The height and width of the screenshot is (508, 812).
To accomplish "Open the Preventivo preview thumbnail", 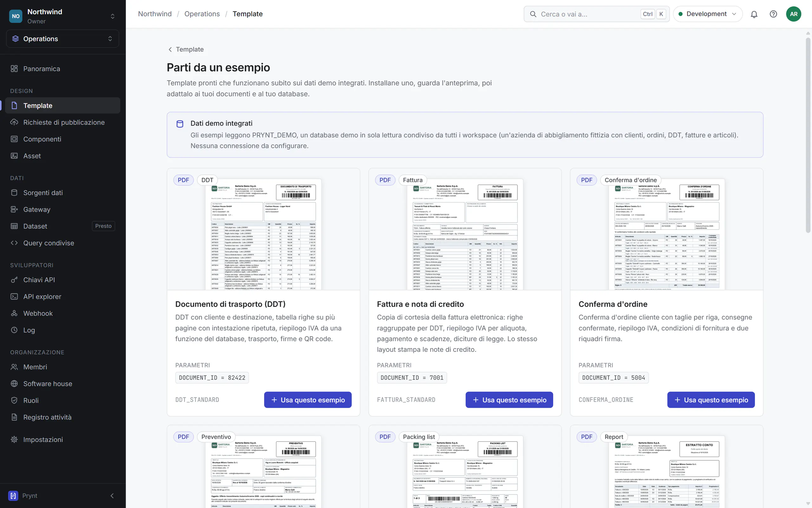I will point(263,472).
